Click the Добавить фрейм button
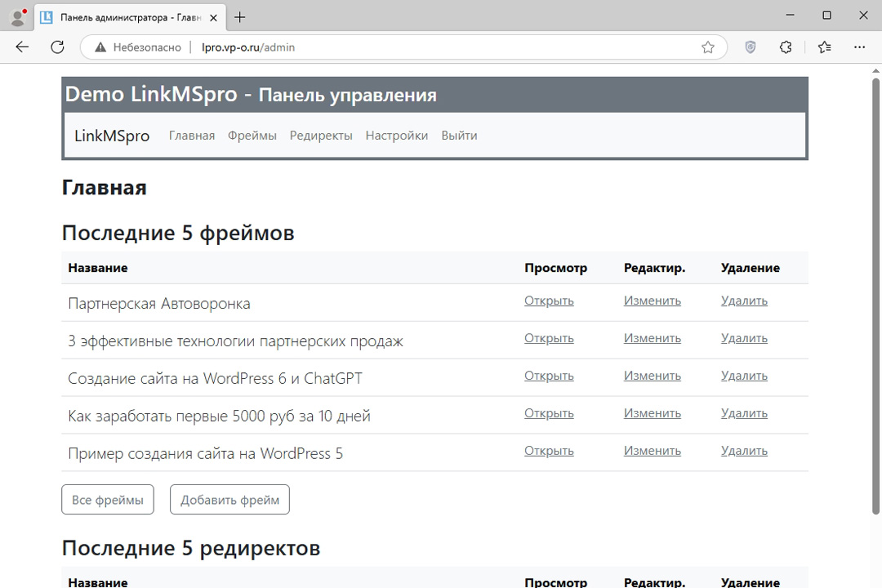 click(229, 500)
